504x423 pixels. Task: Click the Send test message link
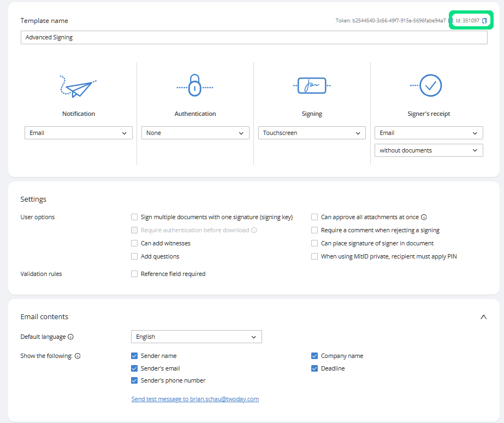click(x=195, y=399)
